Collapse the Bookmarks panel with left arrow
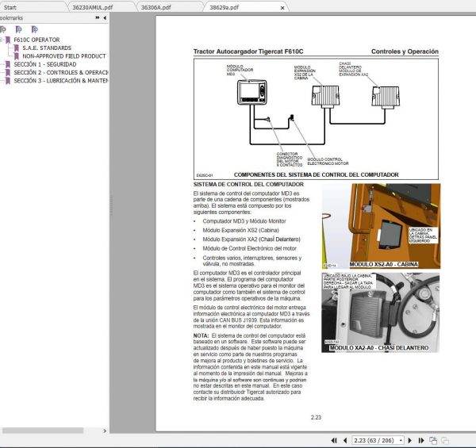The height and width of the screenshot is (448, 476). [105, 18]
